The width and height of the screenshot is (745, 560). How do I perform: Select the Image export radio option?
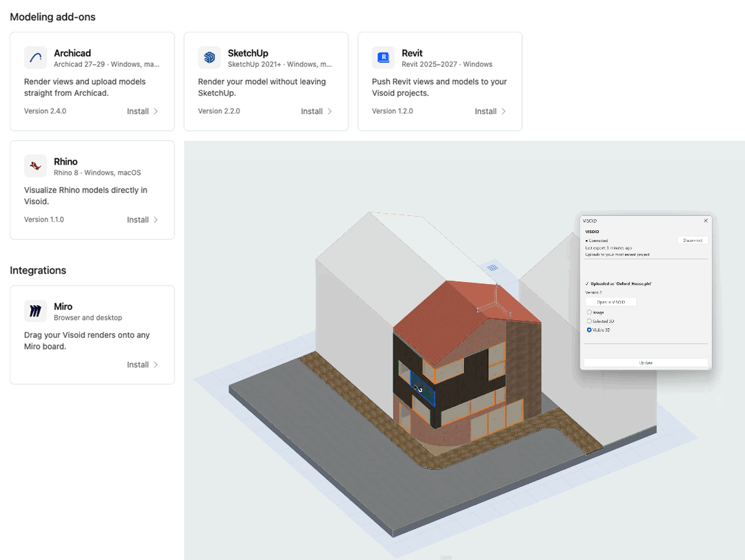(x=589, y=312)
